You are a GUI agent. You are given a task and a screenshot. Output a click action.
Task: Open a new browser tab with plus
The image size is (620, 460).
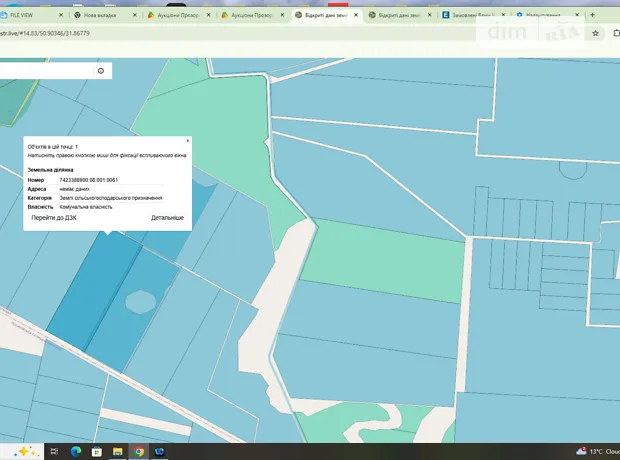click(594, 17)
